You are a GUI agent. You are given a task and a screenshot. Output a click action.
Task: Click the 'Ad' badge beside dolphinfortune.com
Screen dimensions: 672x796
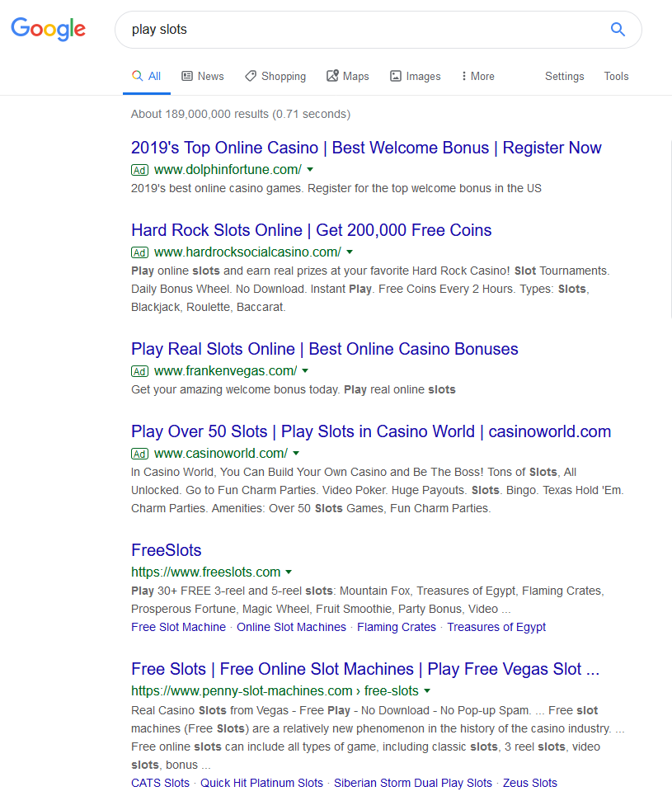139,170
